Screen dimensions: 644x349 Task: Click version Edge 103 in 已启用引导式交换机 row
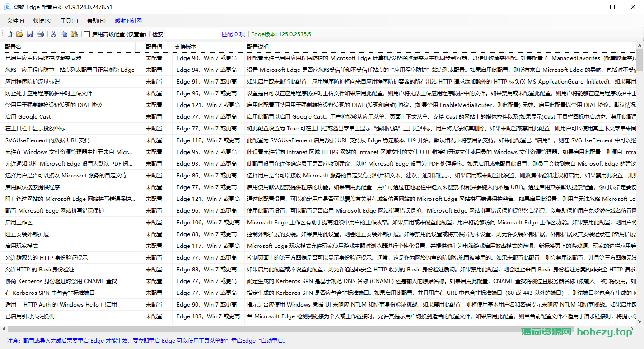[x=208, y=316]
